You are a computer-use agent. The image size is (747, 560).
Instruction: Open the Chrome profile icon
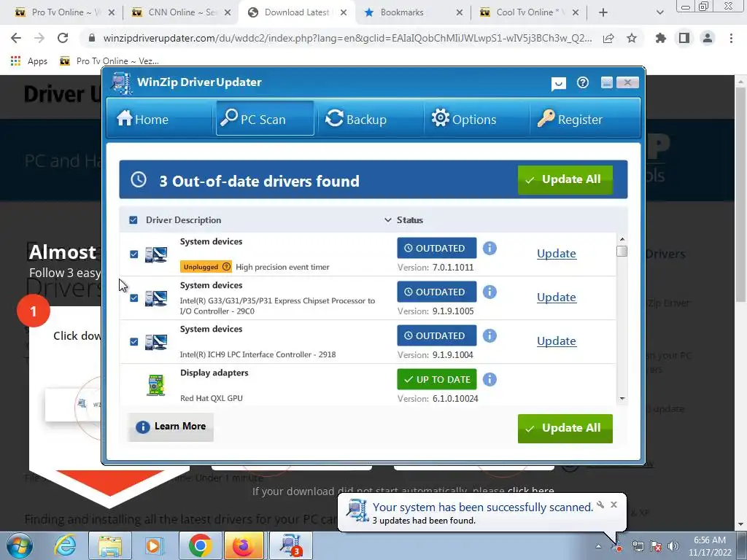point(708,38)
